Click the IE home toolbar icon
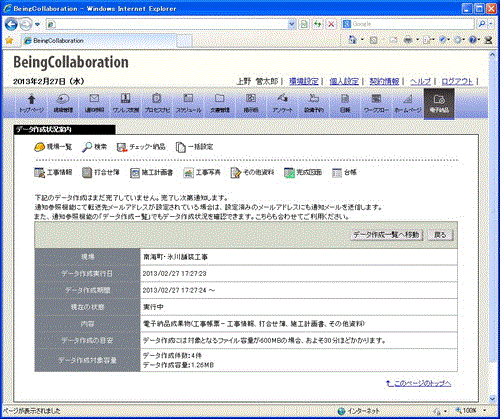Screen dimensions: 500x419 pyautogui.click(x=352, y=40)
